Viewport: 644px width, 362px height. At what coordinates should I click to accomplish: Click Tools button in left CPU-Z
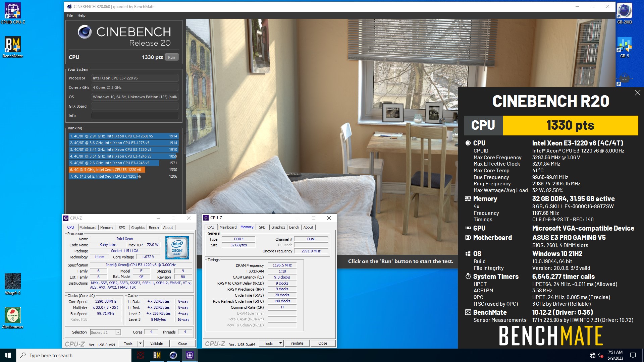(x=128, y=344)
